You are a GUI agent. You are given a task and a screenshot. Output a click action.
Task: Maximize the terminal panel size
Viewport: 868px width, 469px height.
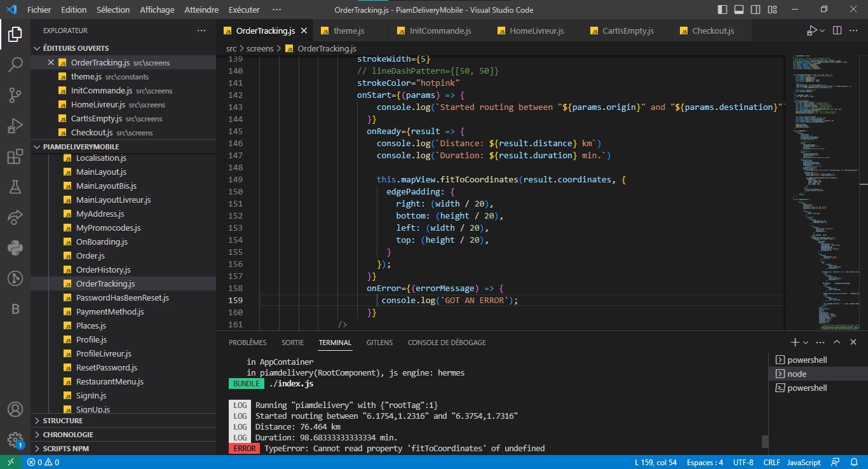tap(837, 343)
